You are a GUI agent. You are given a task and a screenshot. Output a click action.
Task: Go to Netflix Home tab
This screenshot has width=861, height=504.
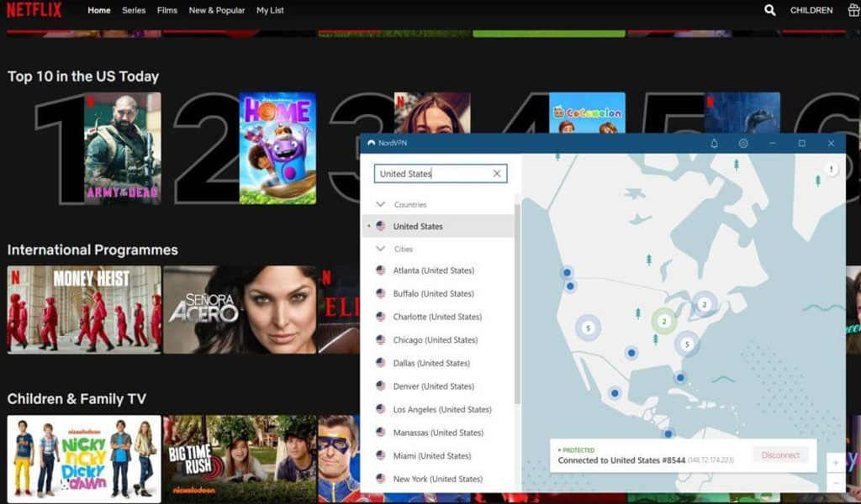tap(99, 10)
